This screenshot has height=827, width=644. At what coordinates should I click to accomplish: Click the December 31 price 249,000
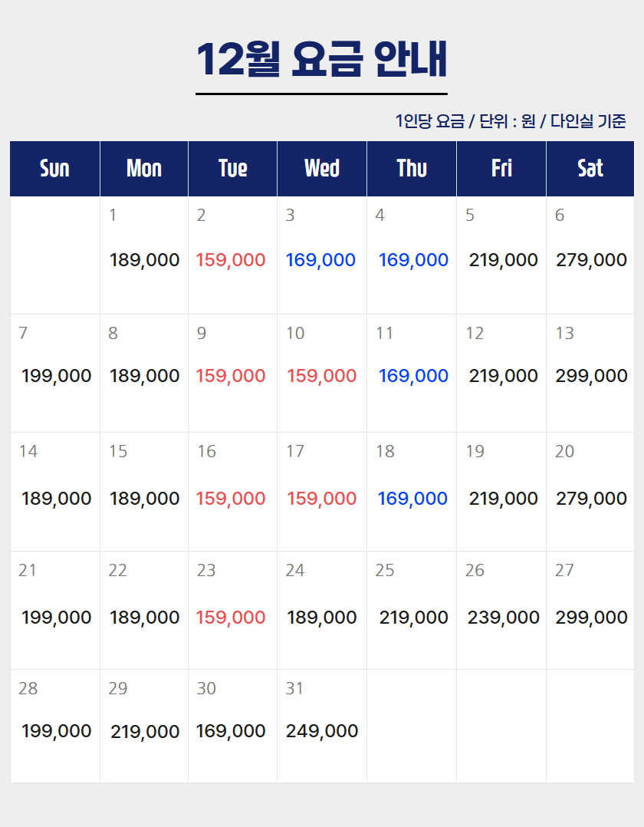pyautogui.click(x=322, y=731)
